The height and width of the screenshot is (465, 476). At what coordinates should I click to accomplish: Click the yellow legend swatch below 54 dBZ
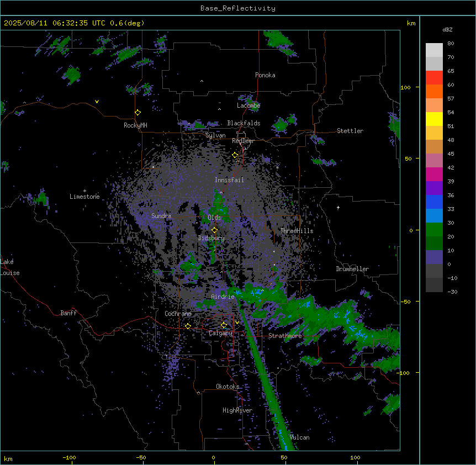pyautogui.click(x=434, y=119)
